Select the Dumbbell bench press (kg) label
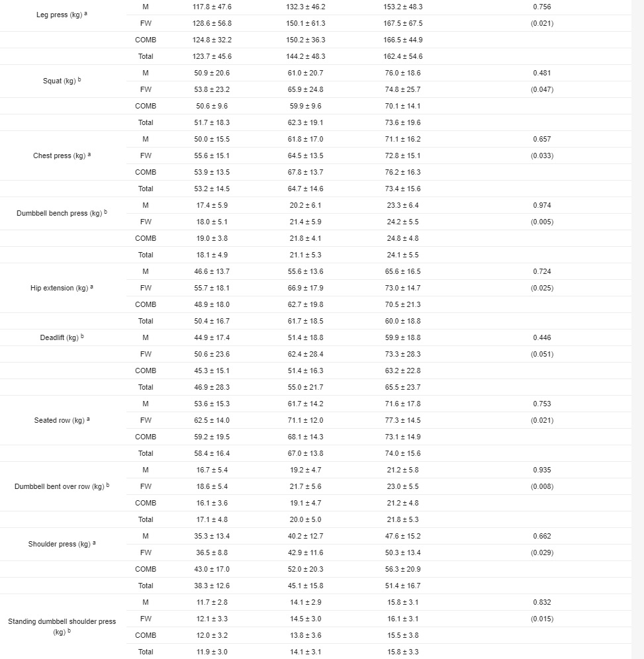The width and height of the screenshot is (644, 659). (x=59, y=214)
